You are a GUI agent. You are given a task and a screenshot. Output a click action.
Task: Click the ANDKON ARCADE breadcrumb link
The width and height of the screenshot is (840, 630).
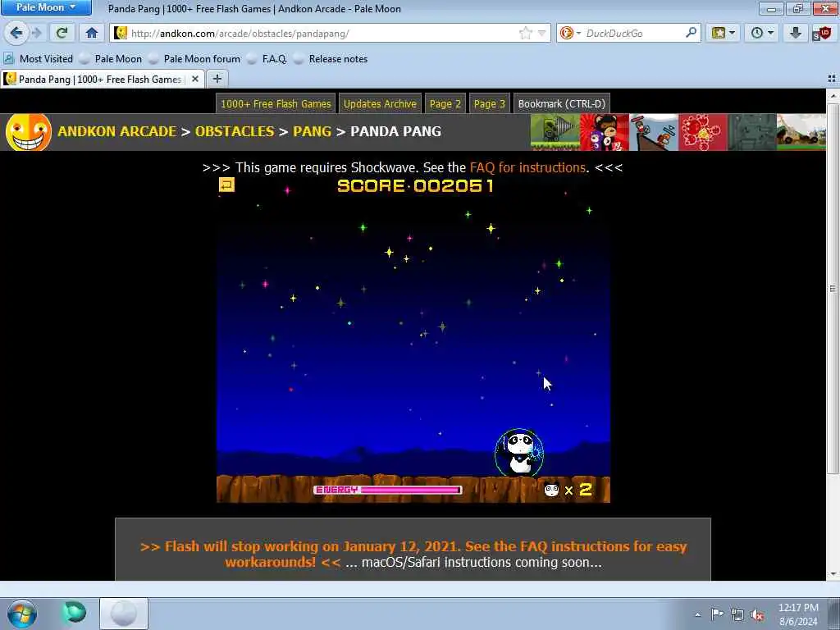point(116,132)
